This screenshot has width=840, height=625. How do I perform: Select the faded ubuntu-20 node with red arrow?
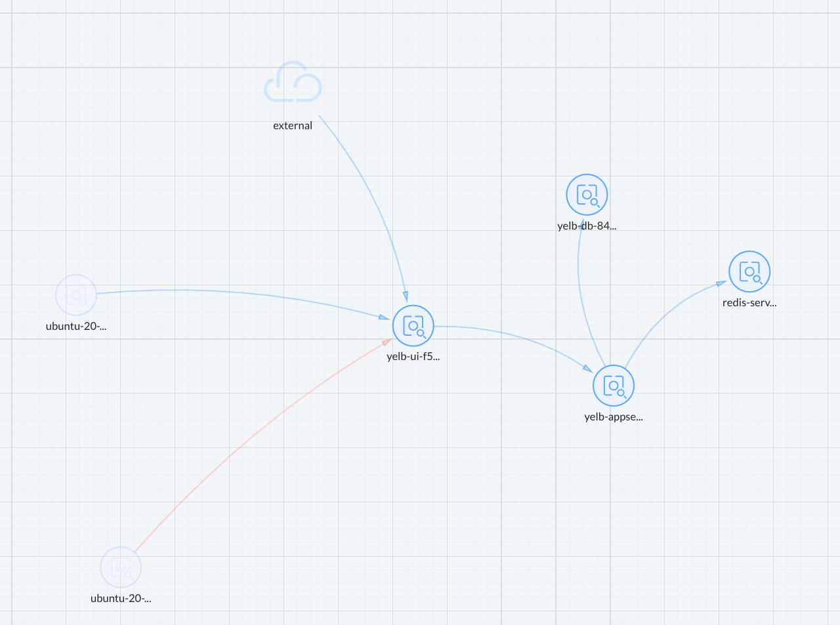(x=121, y=567)
